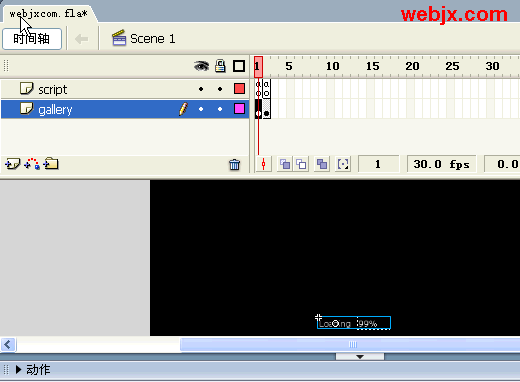This screenshot has width=520, height=382.
Task: Click the scroll left arrow of stage
Action: (8, 344)
